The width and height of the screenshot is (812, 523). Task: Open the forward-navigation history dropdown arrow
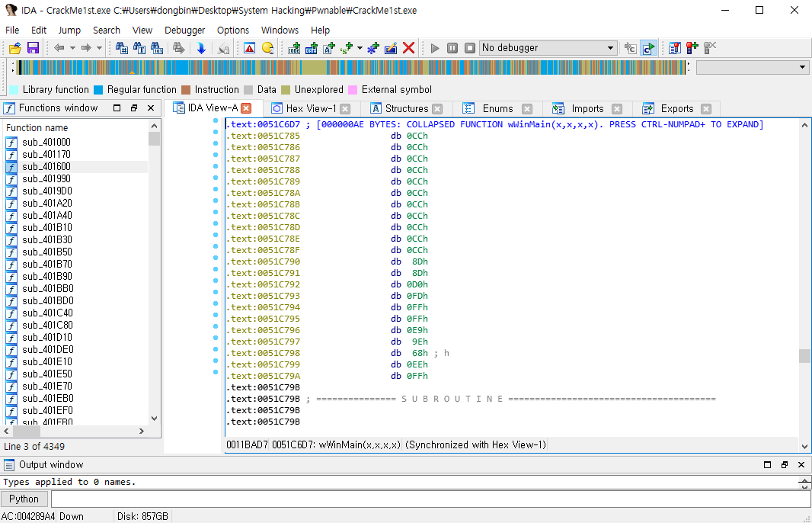[x=100, y=48]
